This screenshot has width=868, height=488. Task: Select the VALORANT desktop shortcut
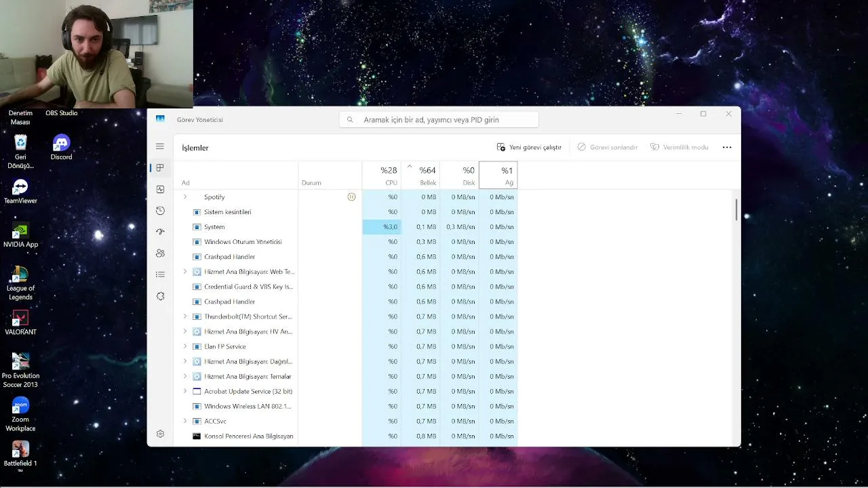[20, 323]
